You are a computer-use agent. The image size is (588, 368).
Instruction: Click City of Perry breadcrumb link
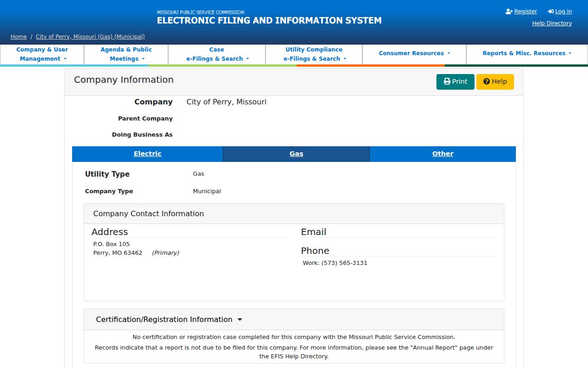tap(90, 37)
